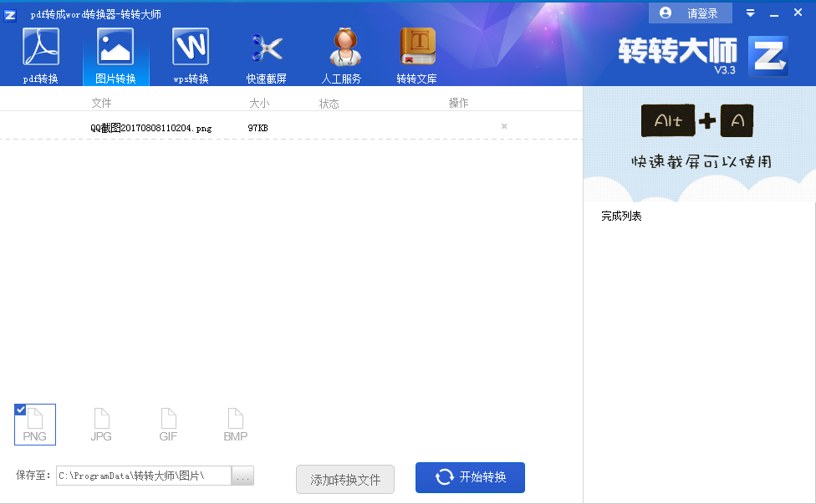Click 添加转换文件 to add files
816x504 pixels.
point(344,479)
